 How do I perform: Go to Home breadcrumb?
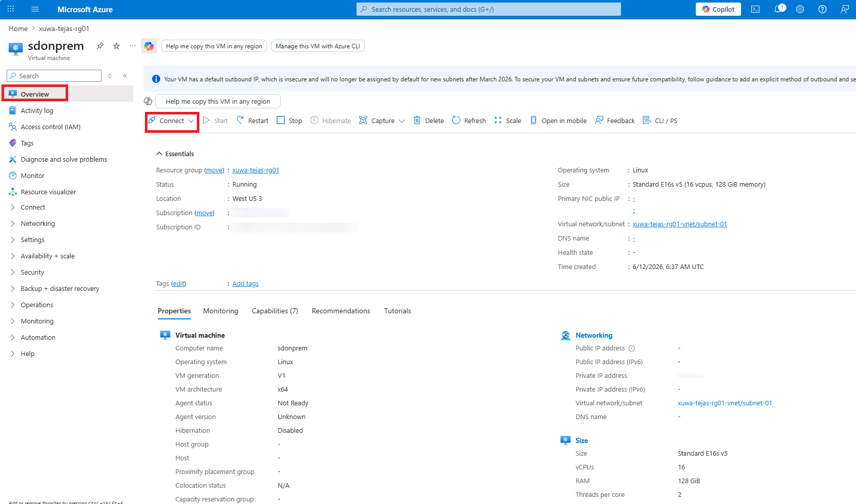point(18,28)
